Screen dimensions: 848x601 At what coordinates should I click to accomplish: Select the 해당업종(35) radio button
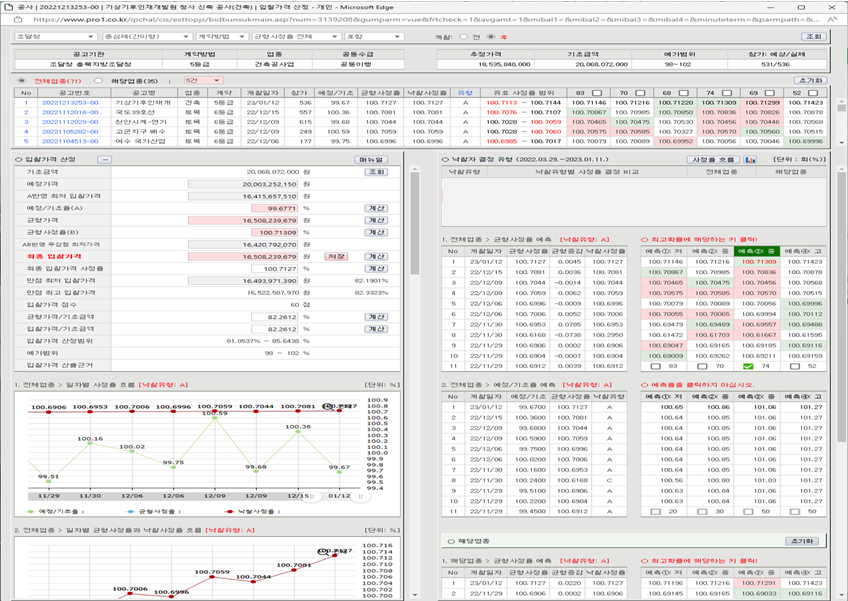point(98,80)
